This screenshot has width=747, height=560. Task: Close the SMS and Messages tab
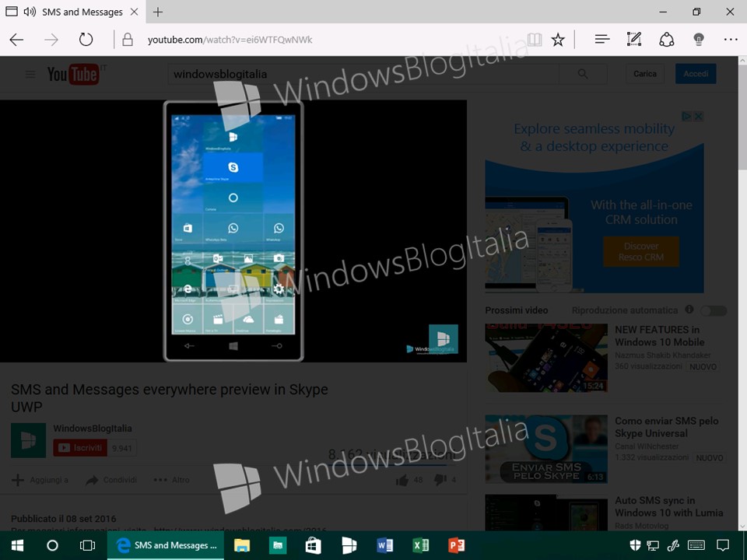pyautogui.click(x=135, y=12)
